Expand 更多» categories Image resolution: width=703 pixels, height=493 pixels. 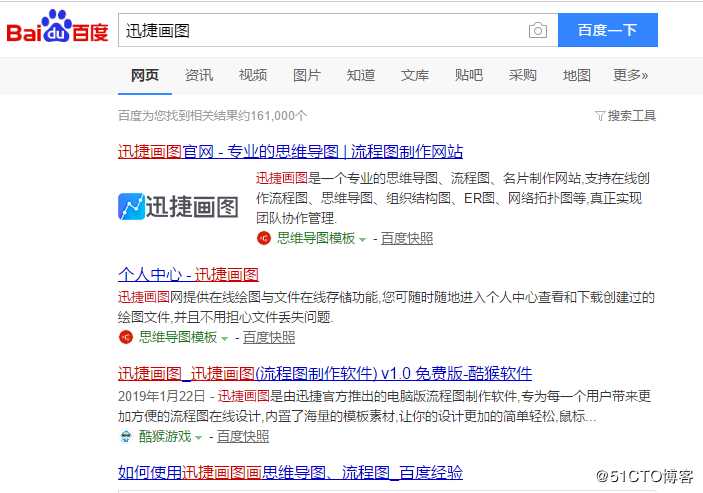[x=630, y=75]
